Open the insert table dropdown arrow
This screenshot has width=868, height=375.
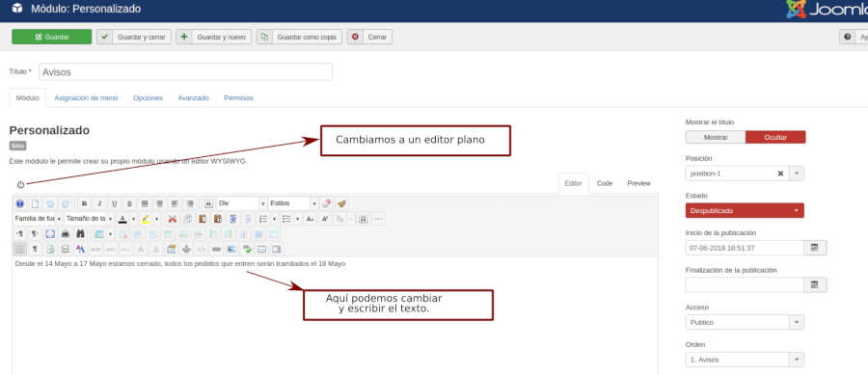pyautogui.click(x=110, y=234)
